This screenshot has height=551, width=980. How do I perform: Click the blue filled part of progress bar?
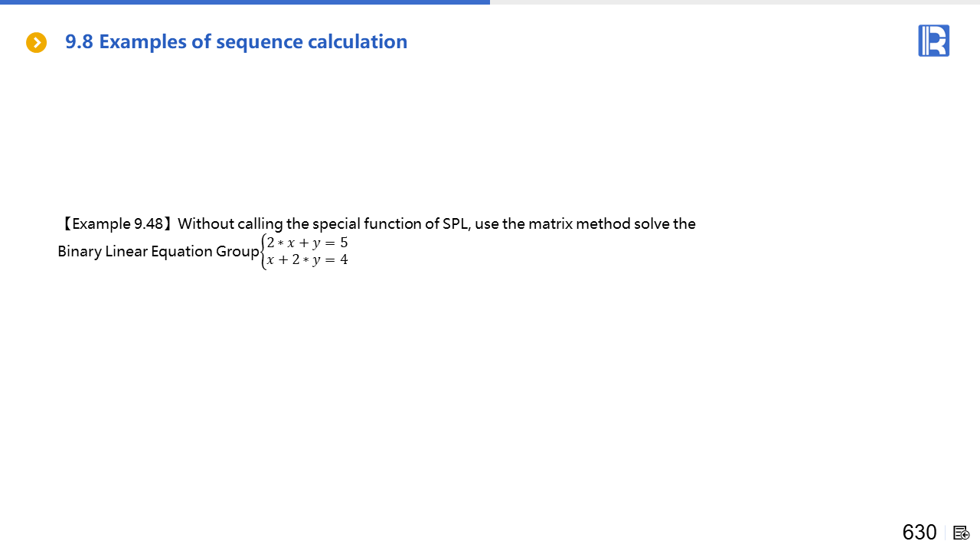coord(245,2)
